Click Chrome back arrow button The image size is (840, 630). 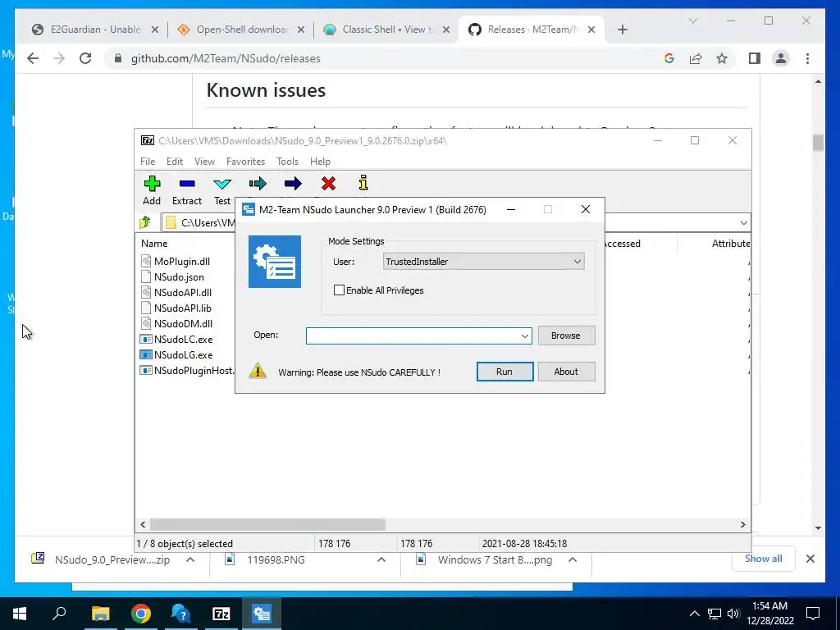click(33, 58)
